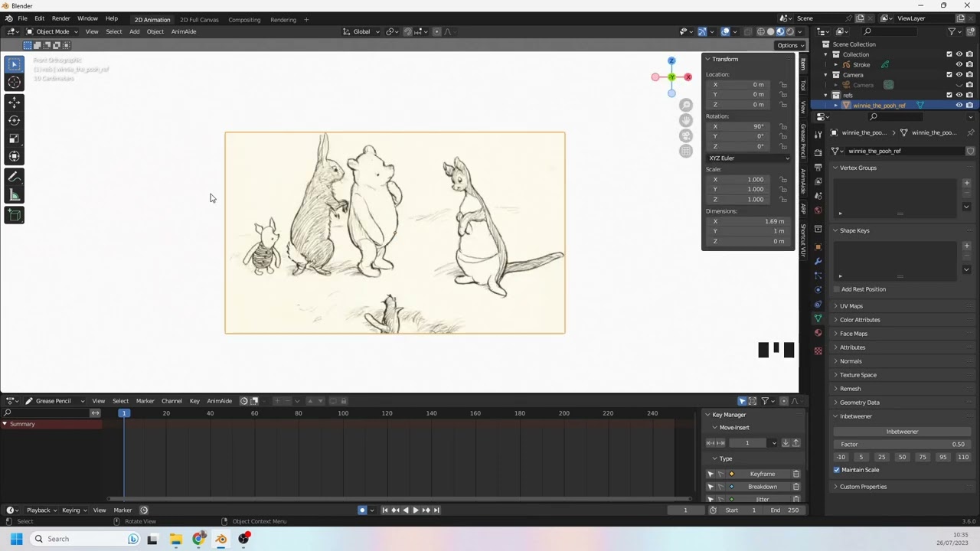Toggle the pin icon in Properties header

pos(971,132)
